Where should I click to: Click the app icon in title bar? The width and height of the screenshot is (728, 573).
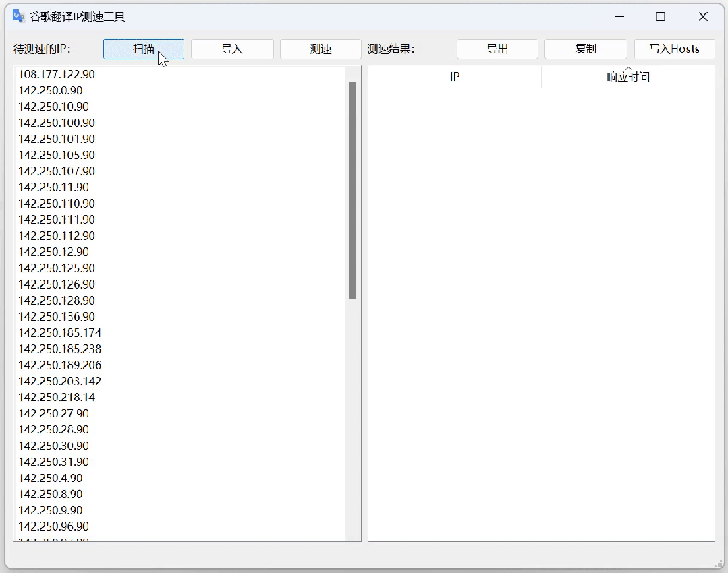click(18, 17)
